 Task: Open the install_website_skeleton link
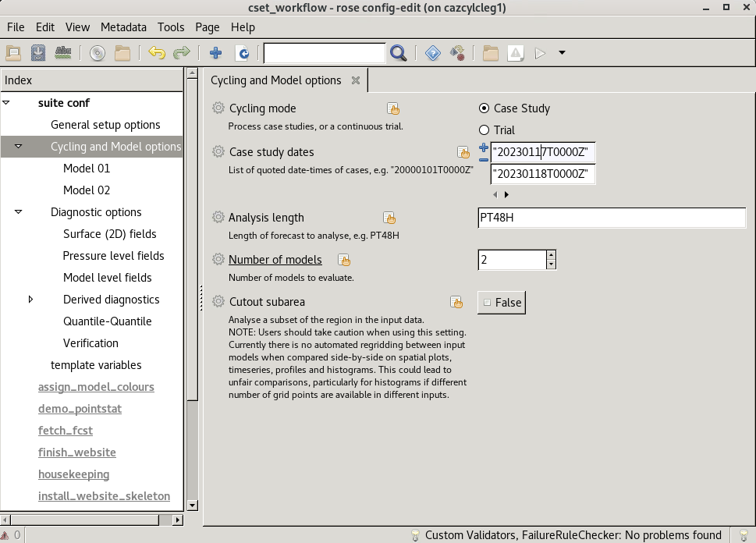click(x=104, y=495)
